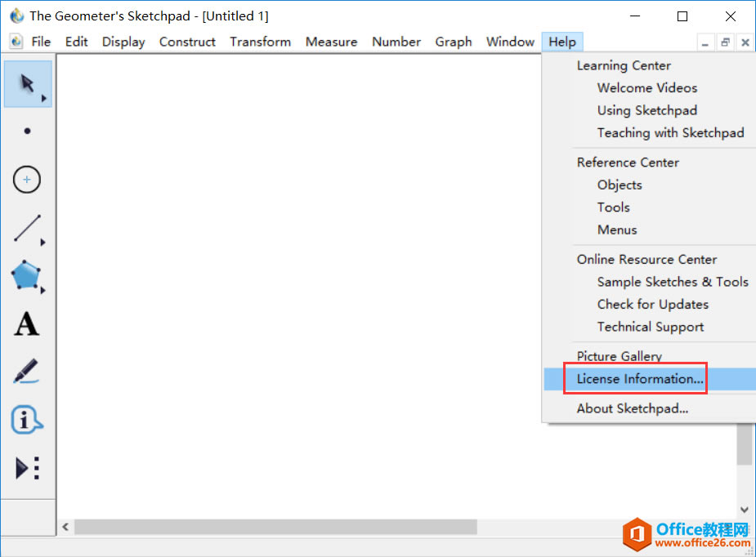Image resolution: width=756 pixels, height=557 pixels.
Task: Open Objects reference
Action: point(620,185)
